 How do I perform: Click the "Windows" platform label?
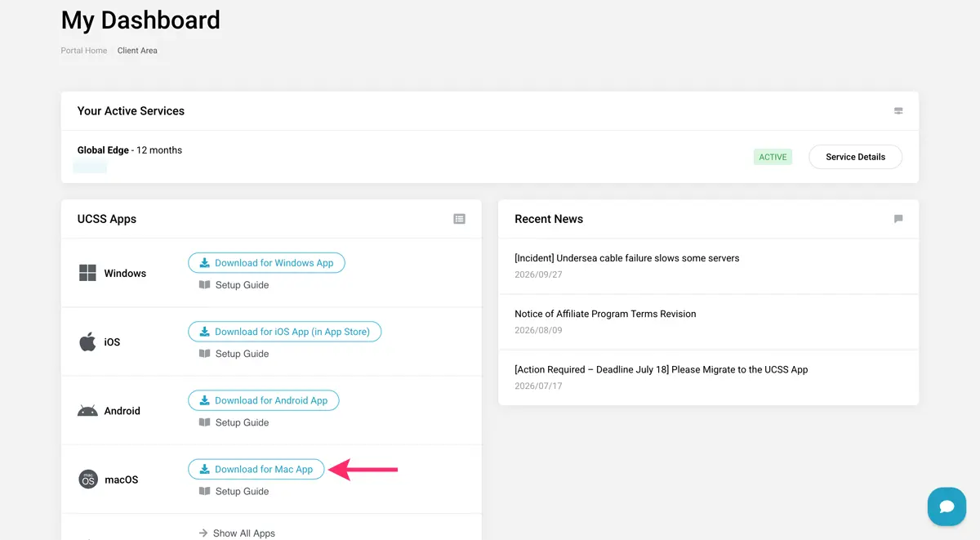pyautogui.click(x=125, y=274)
